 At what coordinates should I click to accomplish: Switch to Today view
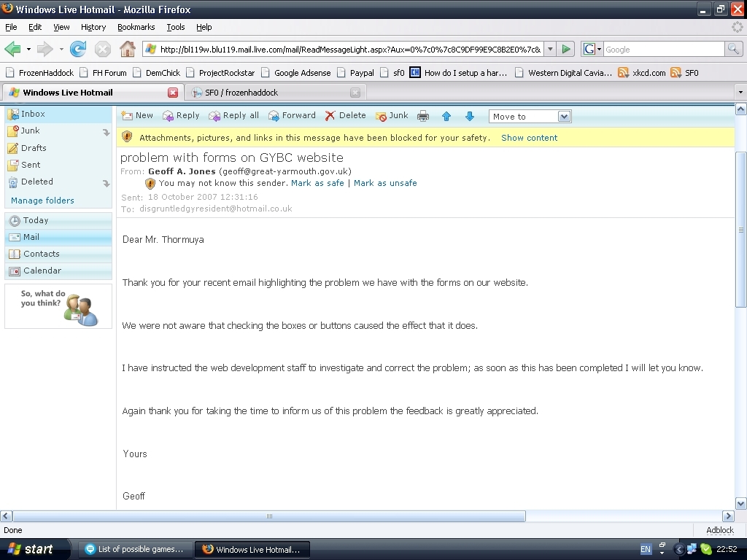tap(58, 220)
